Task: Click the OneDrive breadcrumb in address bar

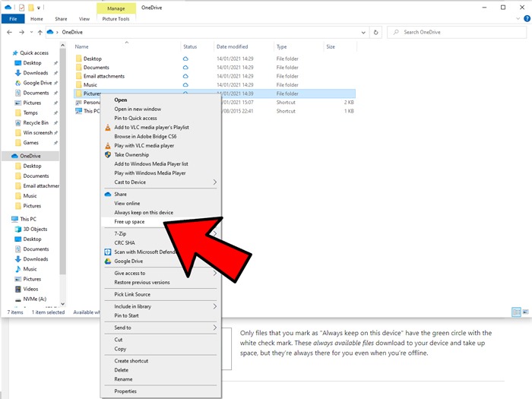Action: [72, 32]
